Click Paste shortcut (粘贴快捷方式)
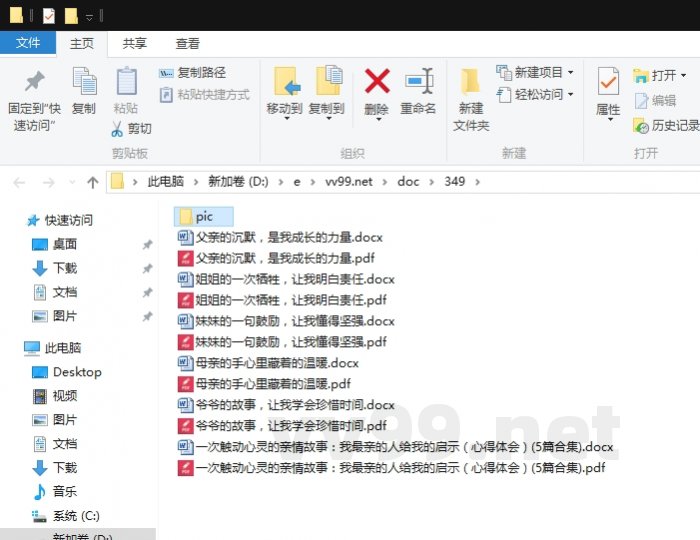The height and width of the screenshot is (540, 700). (204, 95)
